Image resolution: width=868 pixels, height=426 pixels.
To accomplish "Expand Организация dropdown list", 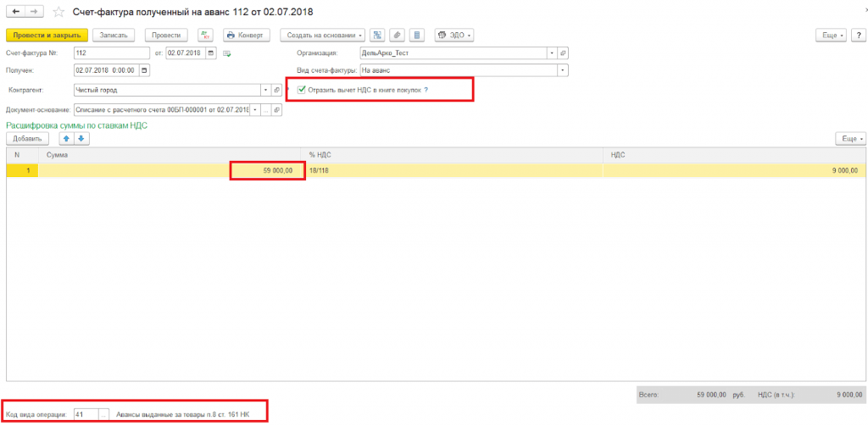I will click(552, 53).
